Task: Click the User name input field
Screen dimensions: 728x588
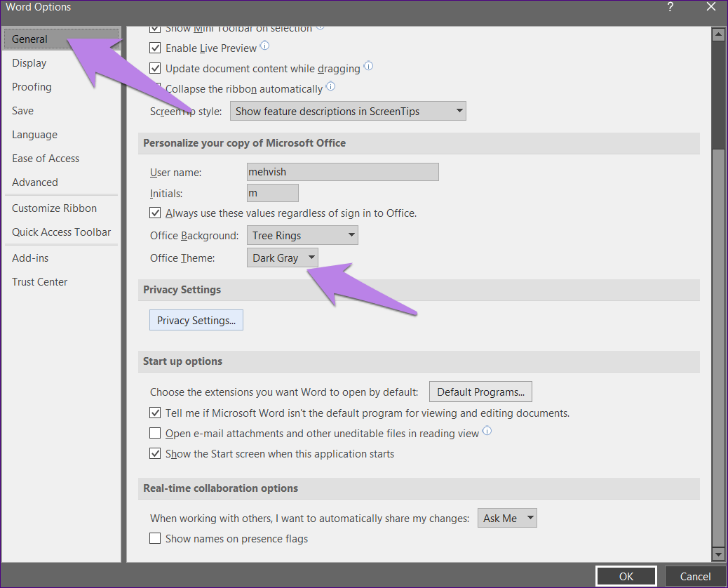Action: click(x=343, y=172)
